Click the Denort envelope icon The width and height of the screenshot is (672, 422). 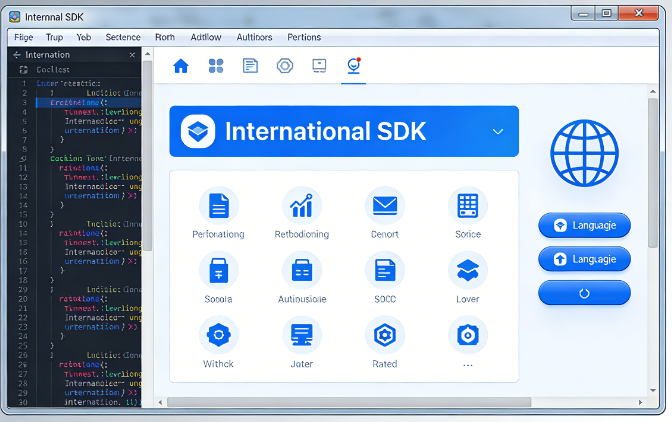(x=385, y=205)
